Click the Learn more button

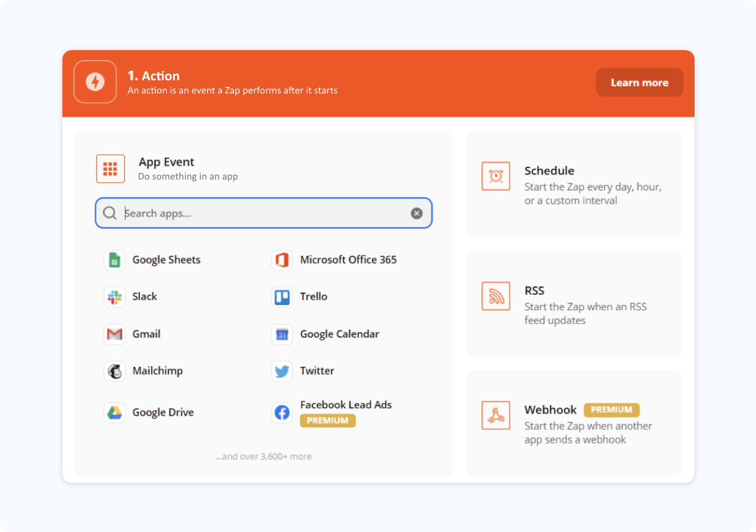(639, 82)
